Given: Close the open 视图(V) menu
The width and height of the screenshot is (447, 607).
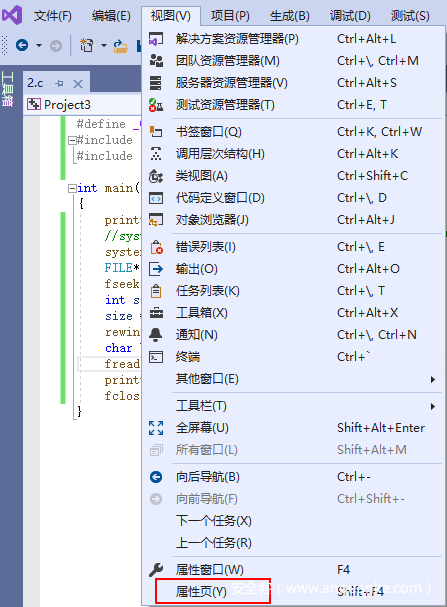Looking at the screenshot, I should (x=170, y=16).
